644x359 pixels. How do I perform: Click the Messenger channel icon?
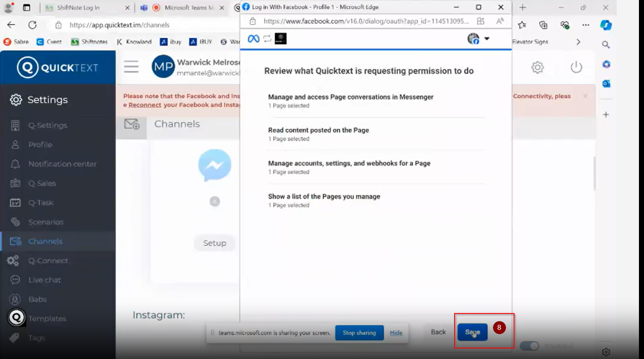[215, 165]
